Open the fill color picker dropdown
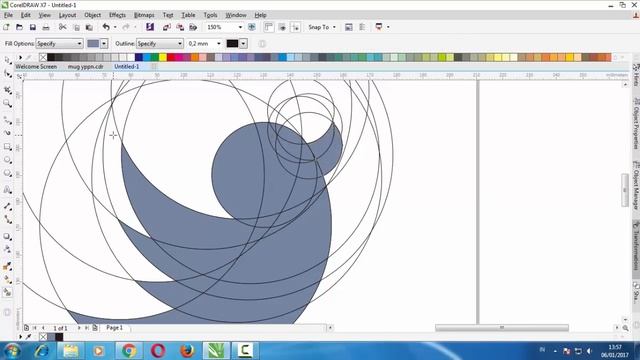 click(104, 43)
